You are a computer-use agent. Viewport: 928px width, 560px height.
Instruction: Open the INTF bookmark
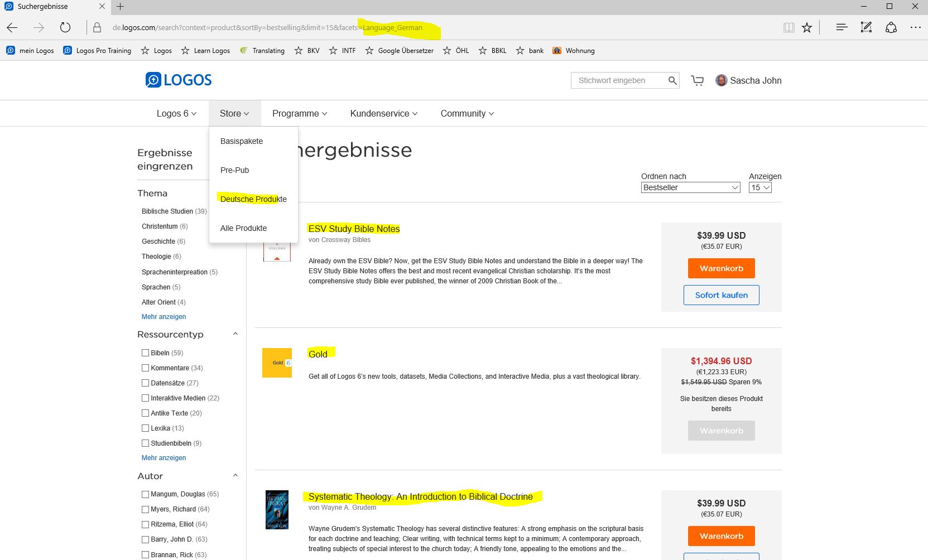click(x=342, y=50)
